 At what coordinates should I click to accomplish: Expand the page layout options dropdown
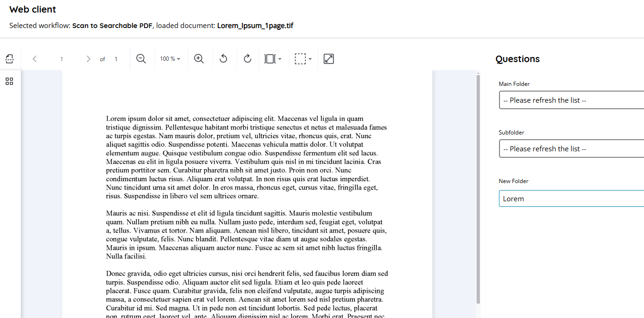click(273, 59)
